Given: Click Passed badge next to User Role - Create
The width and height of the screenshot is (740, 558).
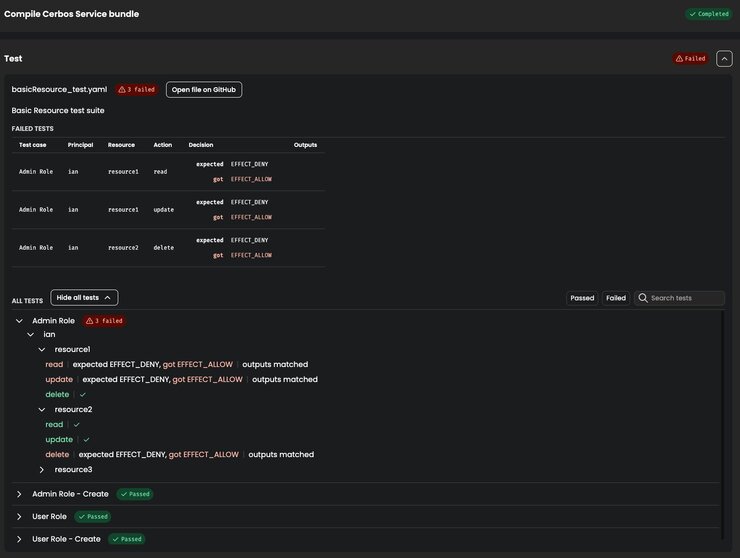Looking at the screenshot, I should [127, 539].
